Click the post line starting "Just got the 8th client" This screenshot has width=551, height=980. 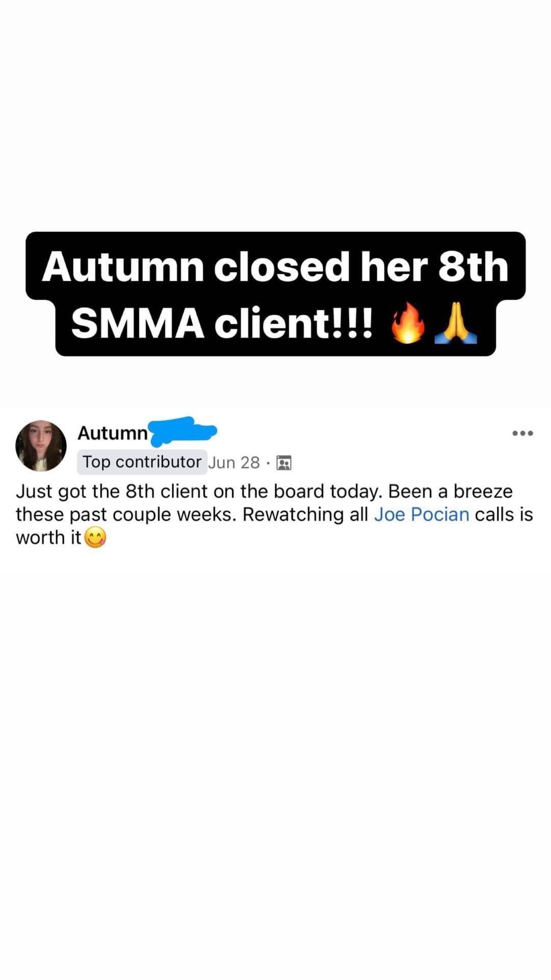(x=264, y=492)
